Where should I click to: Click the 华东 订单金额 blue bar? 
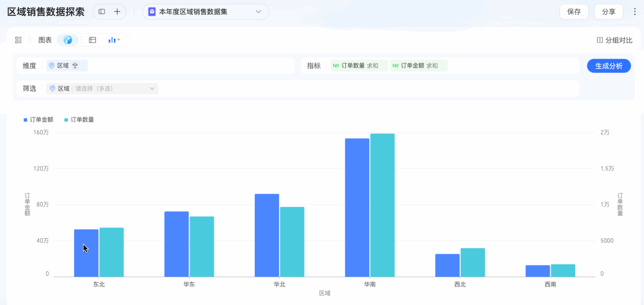[177, 244]
